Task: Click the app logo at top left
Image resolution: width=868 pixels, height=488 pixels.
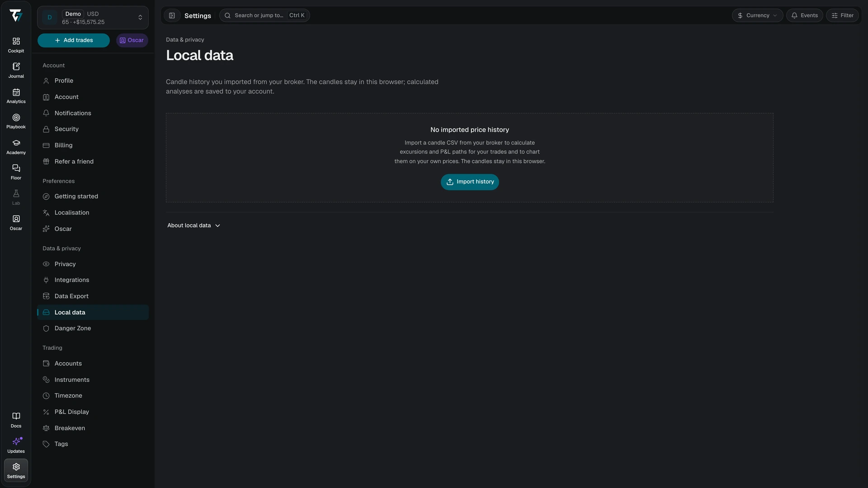Action: click(16, 15)
